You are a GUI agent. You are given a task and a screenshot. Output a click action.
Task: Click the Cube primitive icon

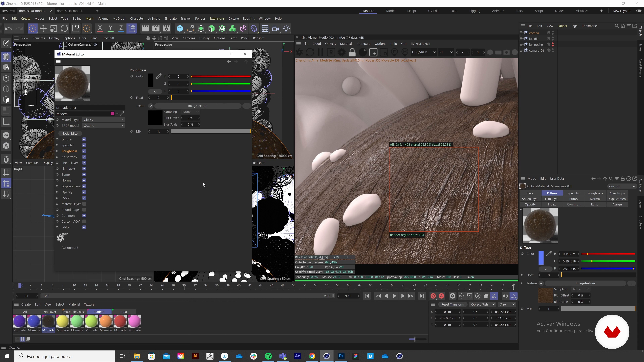[x=180, y=28]
